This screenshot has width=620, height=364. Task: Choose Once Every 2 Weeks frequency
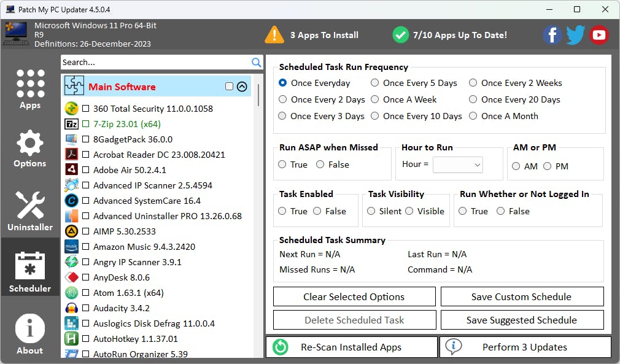pyautogui.click(x=473, y=83)
